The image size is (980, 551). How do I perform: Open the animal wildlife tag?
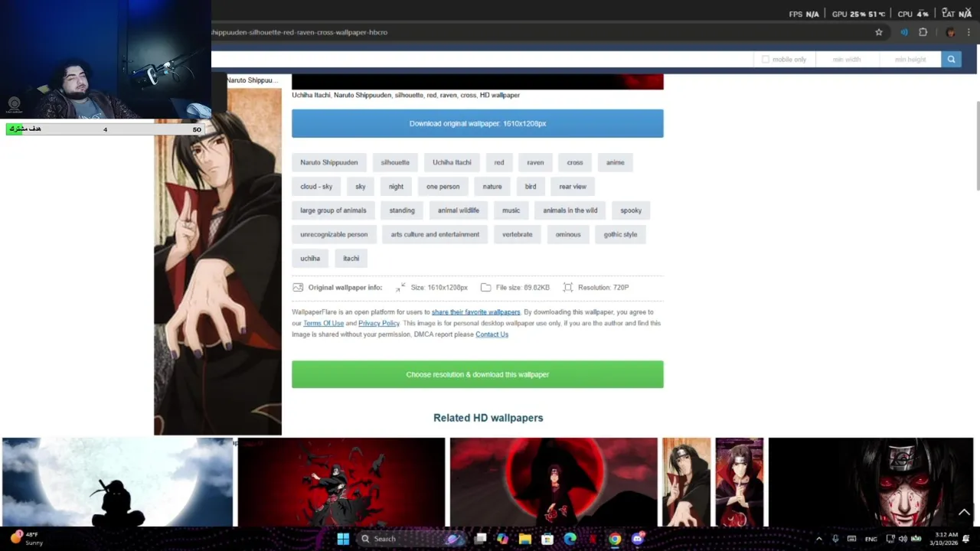(x=459, y=210)
